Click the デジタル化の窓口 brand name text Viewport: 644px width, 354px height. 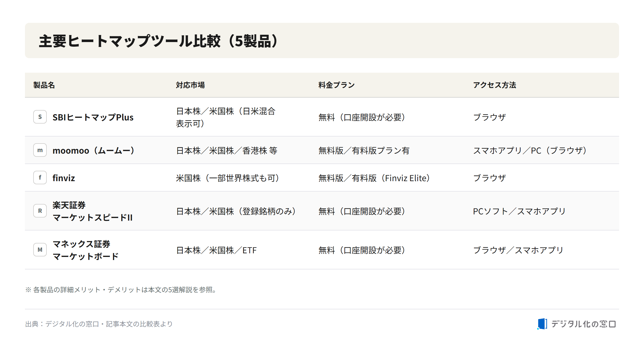[x=583, y=324]
